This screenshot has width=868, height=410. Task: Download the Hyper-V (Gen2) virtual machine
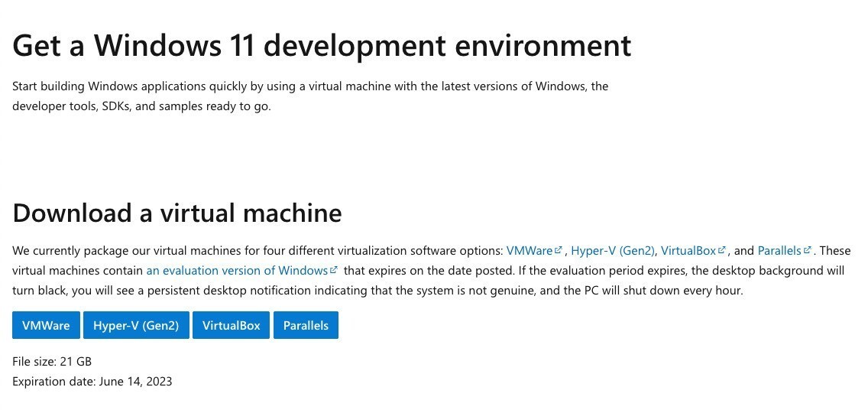tap(136, 325)
